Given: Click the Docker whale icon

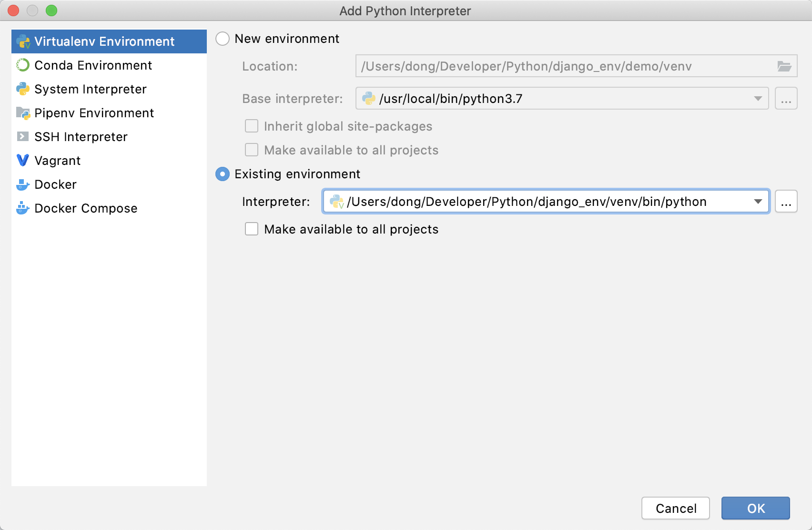Looking at the screenshot, I should [x=23, y=184].
